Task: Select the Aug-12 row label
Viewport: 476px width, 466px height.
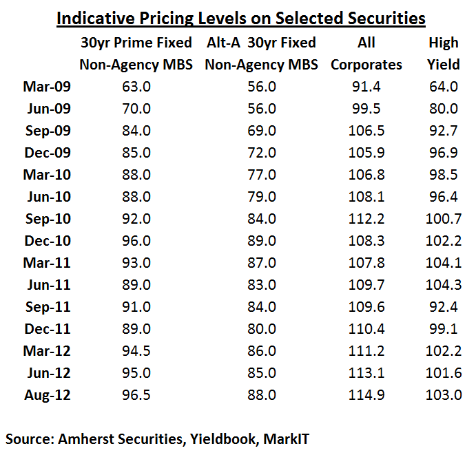Action: pyautogui.click(x=47, y=395)
